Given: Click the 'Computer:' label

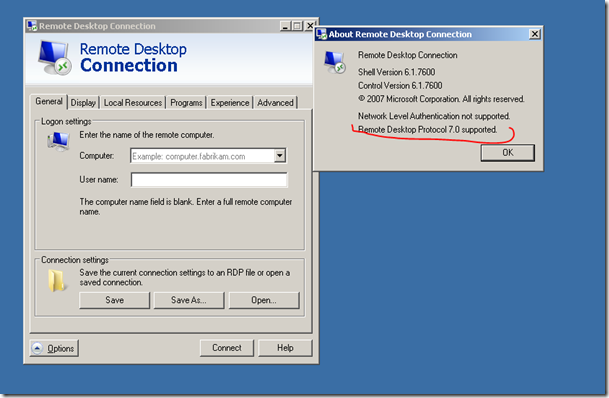Looking at the screenshot, I should [x=97, y=156].
